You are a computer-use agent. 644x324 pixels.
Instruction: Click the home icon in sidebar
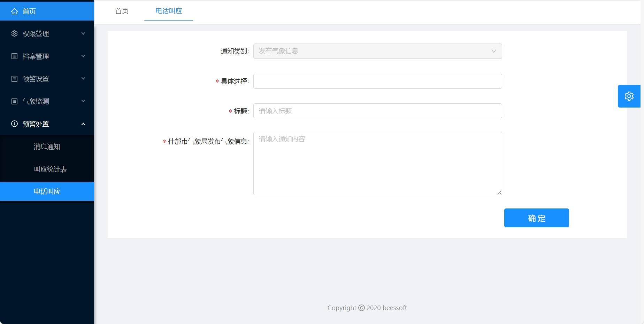click(14, 11)
